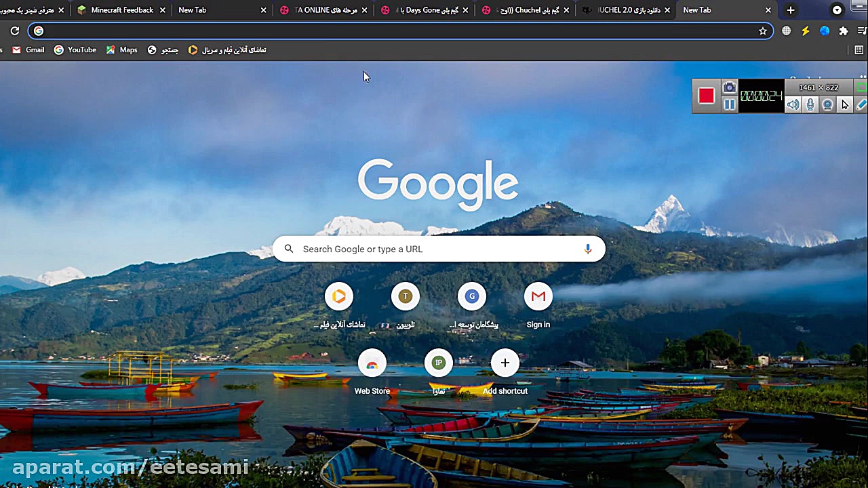Bookmark this tab with the star icon
Image resolution: width=868 pixels, height=488 pixels.
763,30
